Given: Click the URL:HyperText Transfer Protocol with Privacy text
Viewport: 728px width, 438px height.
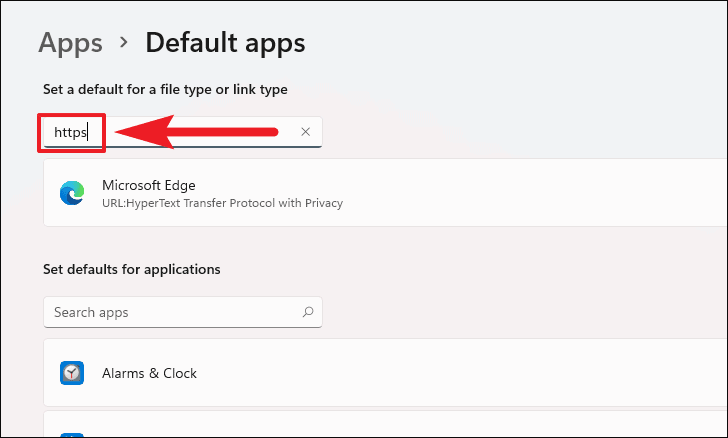Looking at the screenshot, I should [x=222, y=203].
